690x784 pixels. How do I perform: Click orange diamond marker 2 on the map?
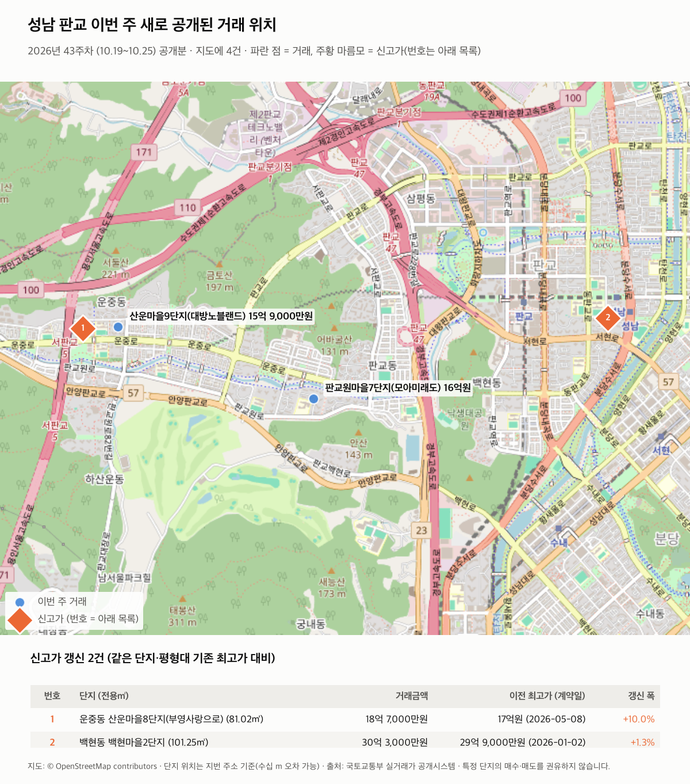pos(608,318)
